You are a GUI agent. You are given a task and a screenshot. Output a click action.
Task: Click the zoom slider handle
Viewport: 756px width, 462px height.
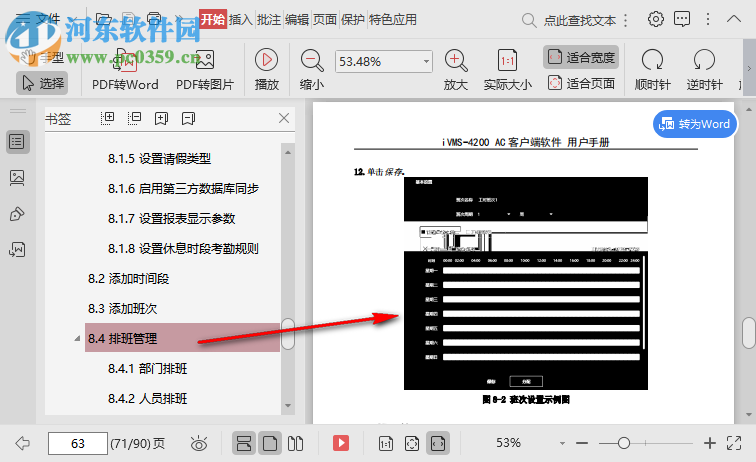click(x=623, y=443)
